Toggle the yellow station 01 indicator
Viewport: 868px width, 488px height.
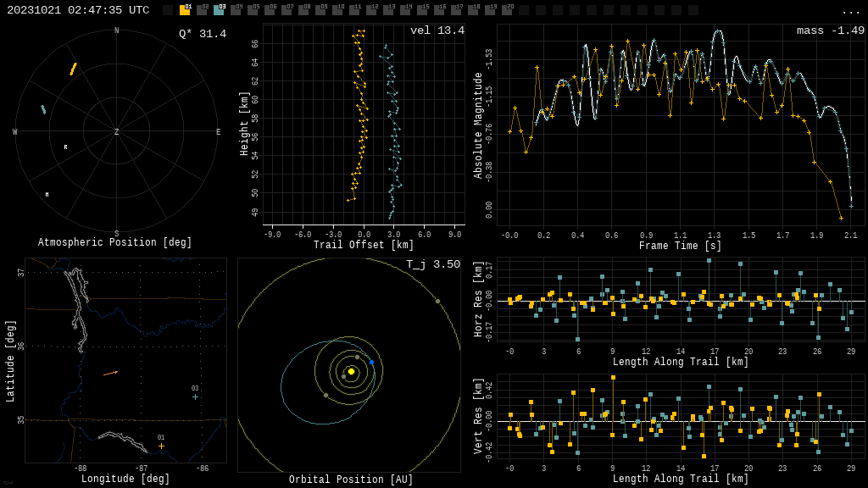click(185, 10)
